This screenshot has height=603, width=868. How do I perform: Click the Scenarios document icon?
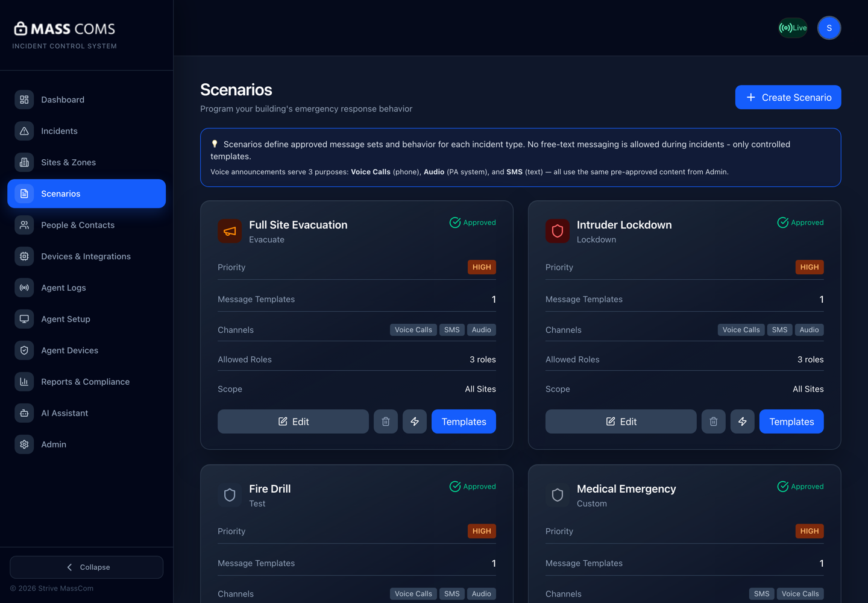click(24, 194)
